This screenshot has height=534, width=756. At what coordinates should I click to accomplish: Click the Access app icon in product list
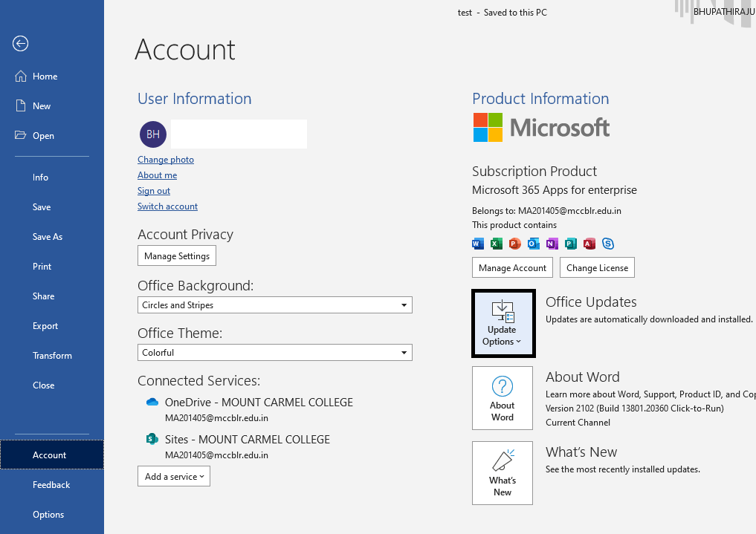pos(589,244)
